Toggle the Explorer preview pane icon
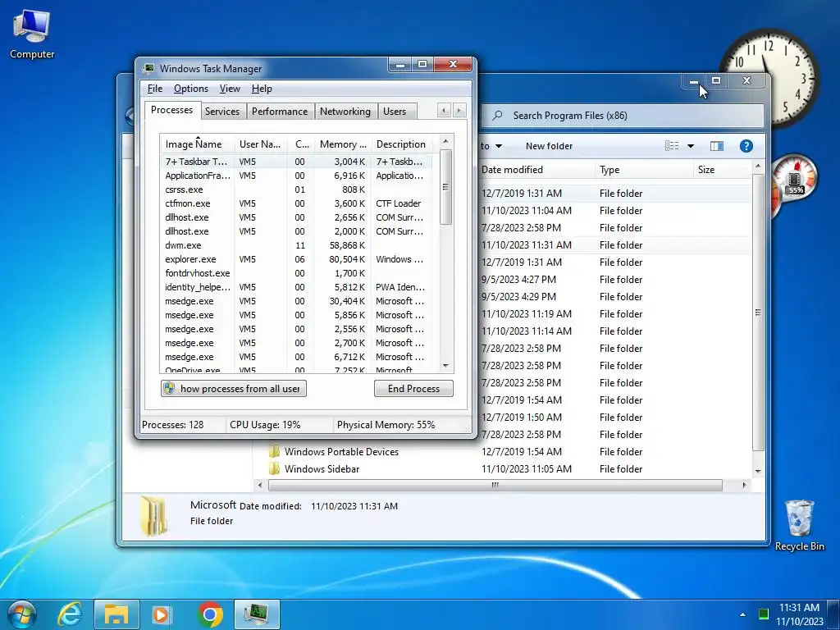840x630 pixels. [x=716, y=146]
